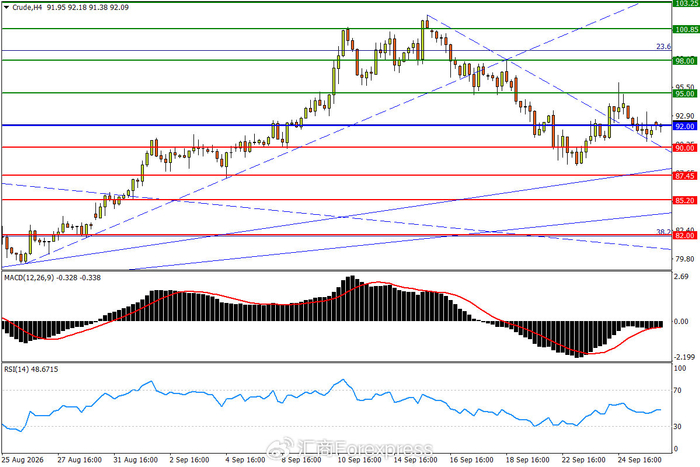
Task: Click the 98.00 green price label
Action: click(684, 61)
